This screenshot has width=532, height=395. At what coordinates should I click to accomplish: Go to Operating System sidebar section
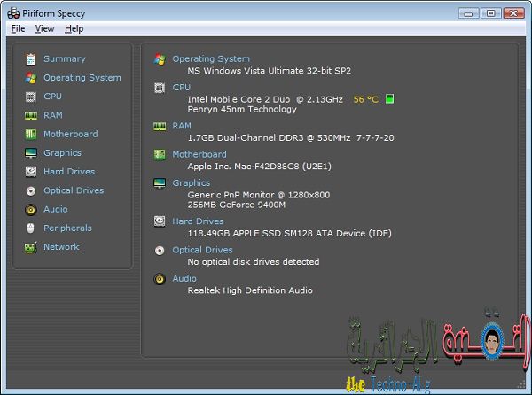[x=82, y=78]
